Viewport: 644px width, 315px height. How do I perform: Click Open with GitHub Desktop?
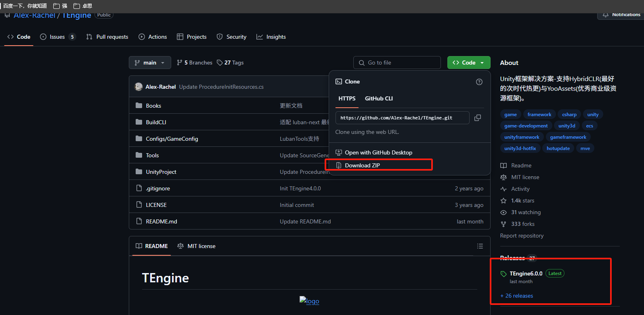(379, 152)
